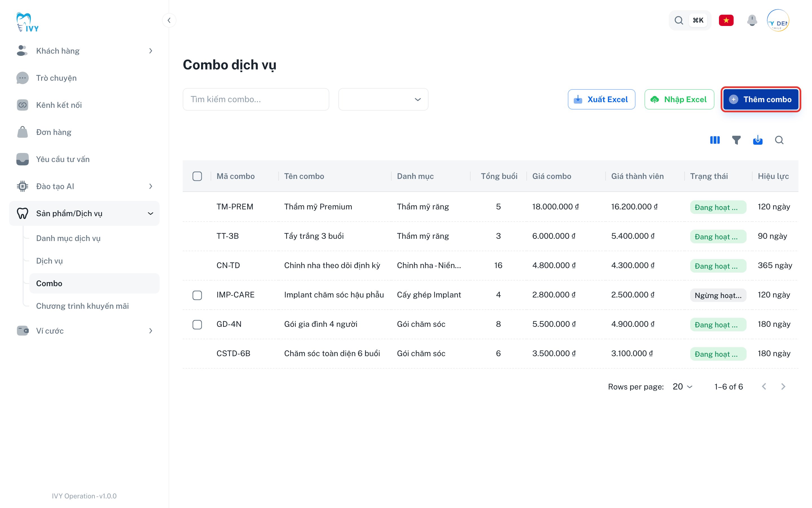Image resolution: width=812 pixels, height=508 pixels.
Task: Click the Khách hàng people icon
Action: coord(22,51)
